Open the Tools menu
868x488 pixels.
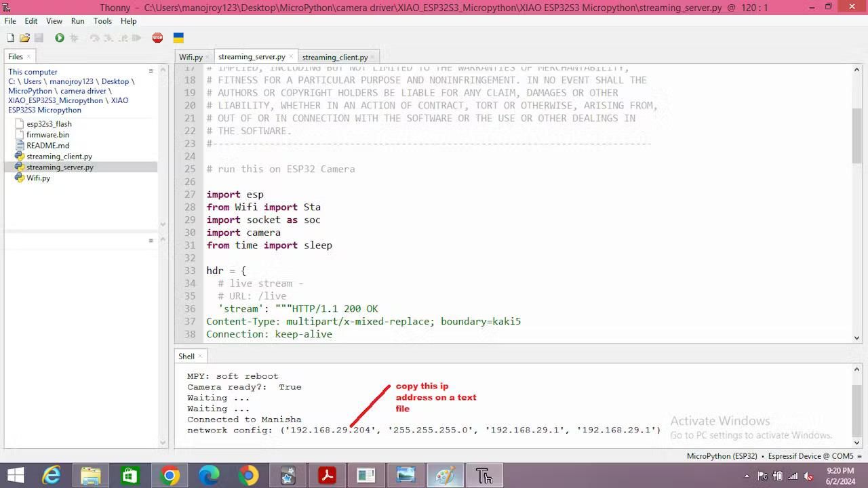click(102, 21)
